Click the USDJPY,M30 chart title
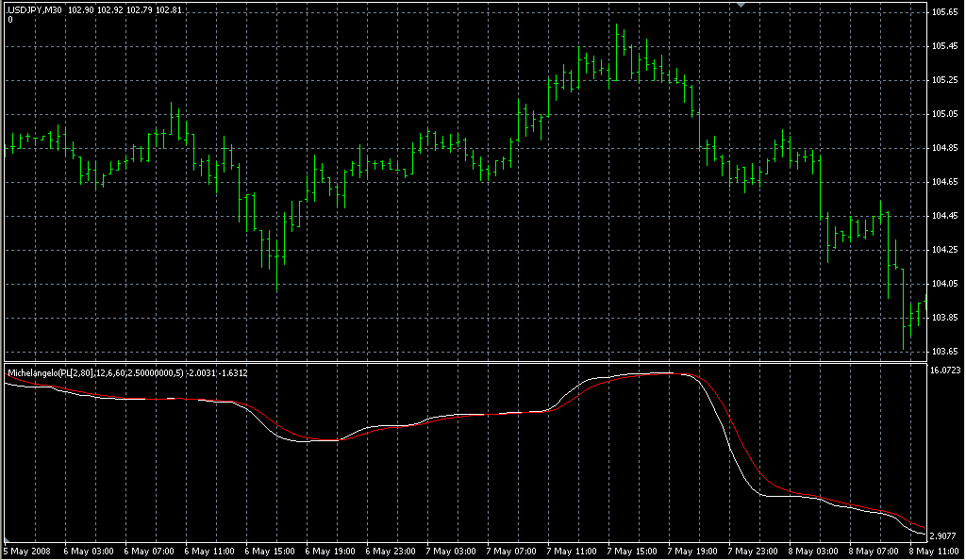The width and height of the screenshot is (966, 560). [x=34, y=9]
